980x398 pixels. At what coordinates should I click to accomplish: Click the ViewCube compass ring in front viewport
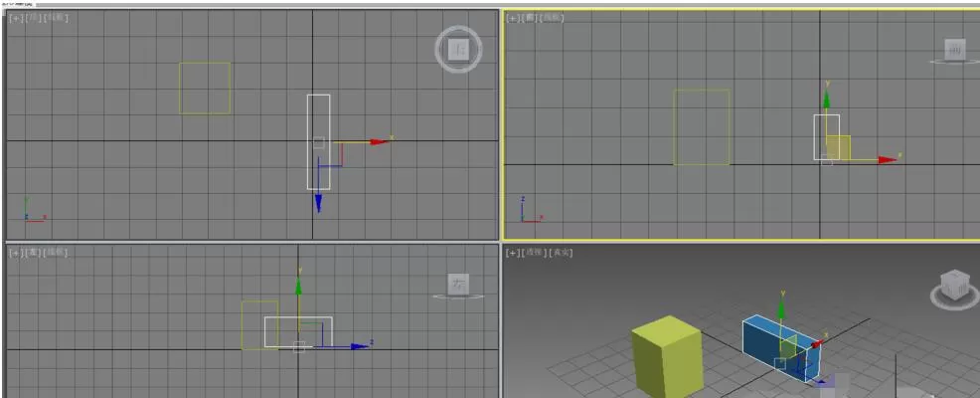(954, 62)
